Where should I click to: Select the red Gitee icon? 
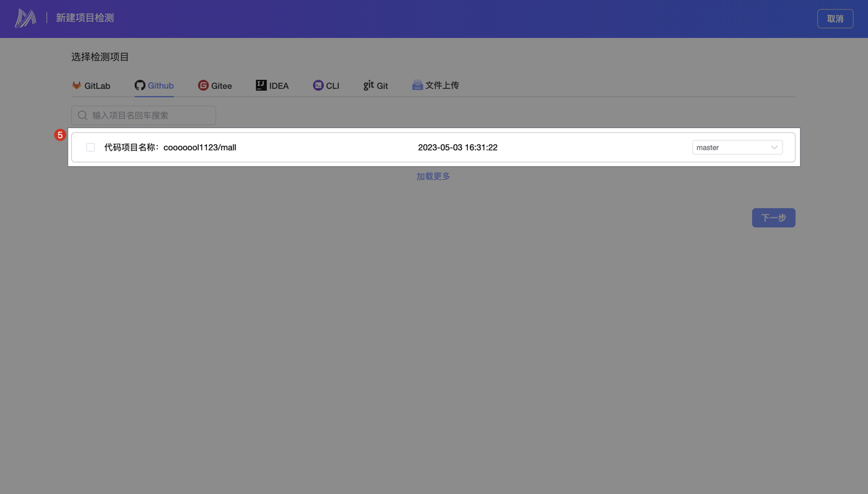pos(203,85)
